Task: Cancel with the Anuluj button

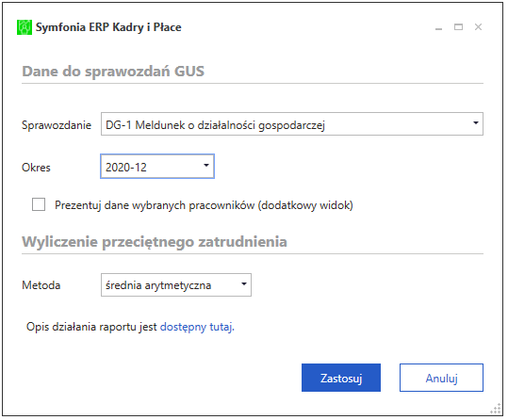Action: 441,378
